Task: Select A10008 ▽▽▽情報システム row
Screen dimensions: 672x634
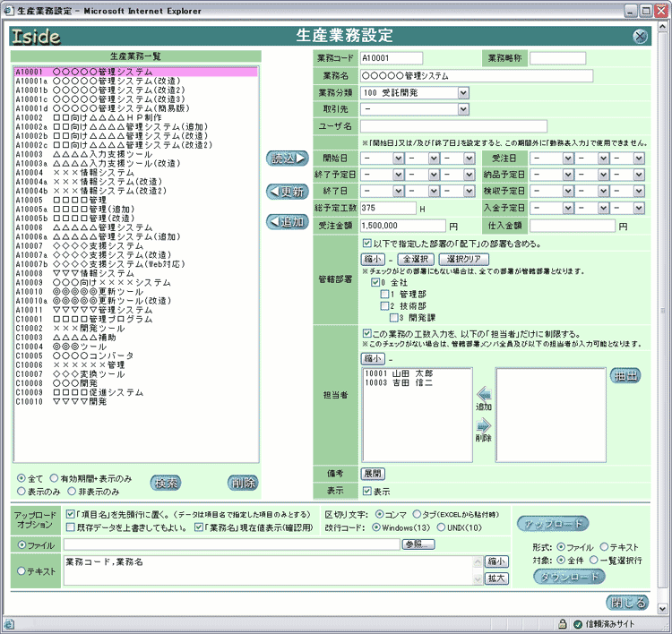Action: pos(136,273)
